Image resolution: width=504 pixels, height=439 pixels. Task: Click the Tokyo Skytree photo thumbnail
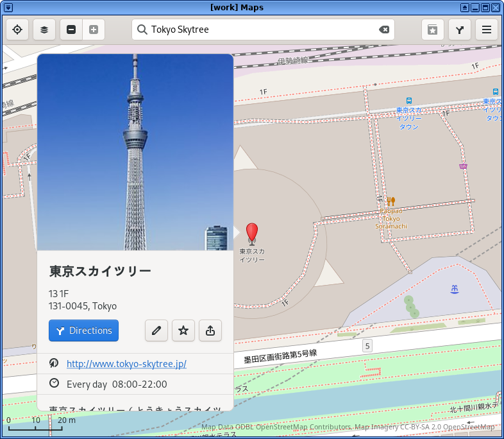[135, 152]
